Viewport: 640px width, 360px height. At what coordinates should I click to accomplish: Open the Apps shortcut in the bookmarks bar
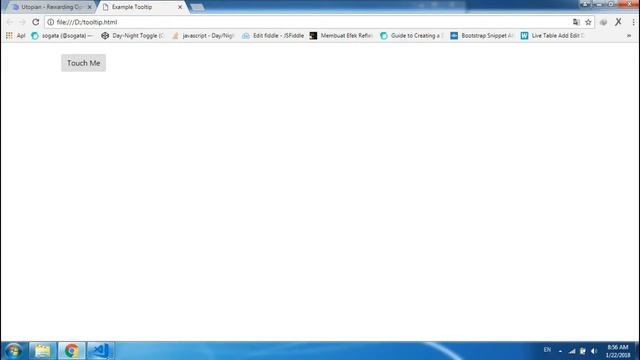pyautogui.click(x=15, y=36)
